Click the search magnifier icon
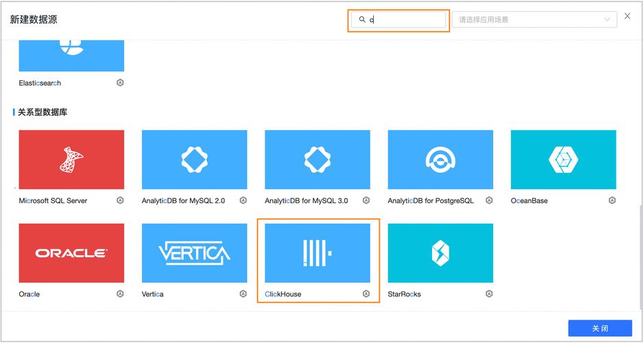The image size is (644, 343). click(x=362, y=19)
